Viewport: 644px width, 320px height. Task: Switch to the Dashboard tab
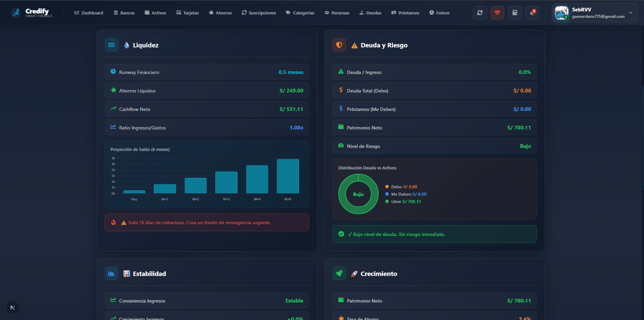pyautogui.click(x=88, y=13)
